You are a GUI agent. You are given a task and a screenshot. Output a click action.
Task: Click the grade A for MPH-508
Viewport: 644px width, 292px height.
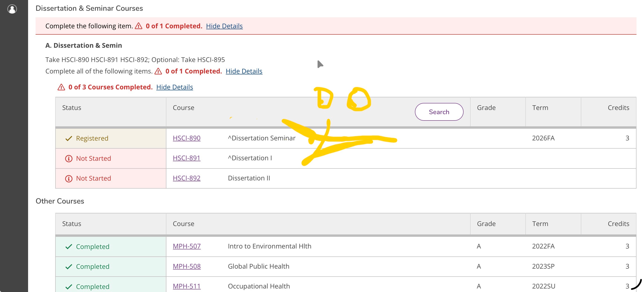pyautogui.click(x=479, y=266)
